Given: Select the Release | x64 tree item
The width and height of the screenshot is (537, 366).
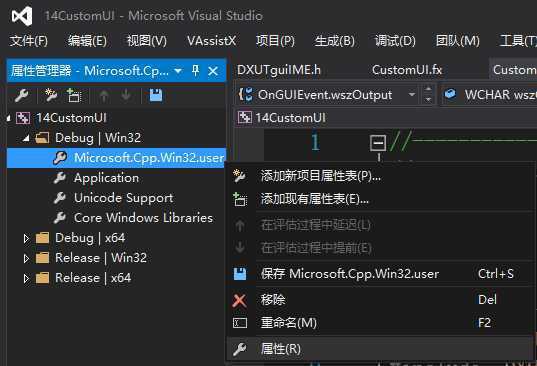Looking at the screenshot, I should (x=93, y=278).
